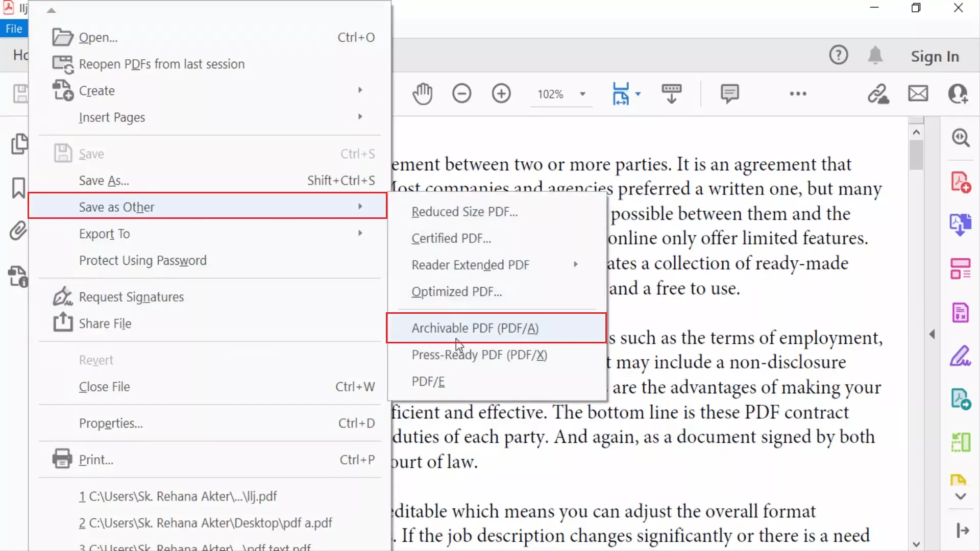Choose Certified PDF from the submenu

coord(451,238)
